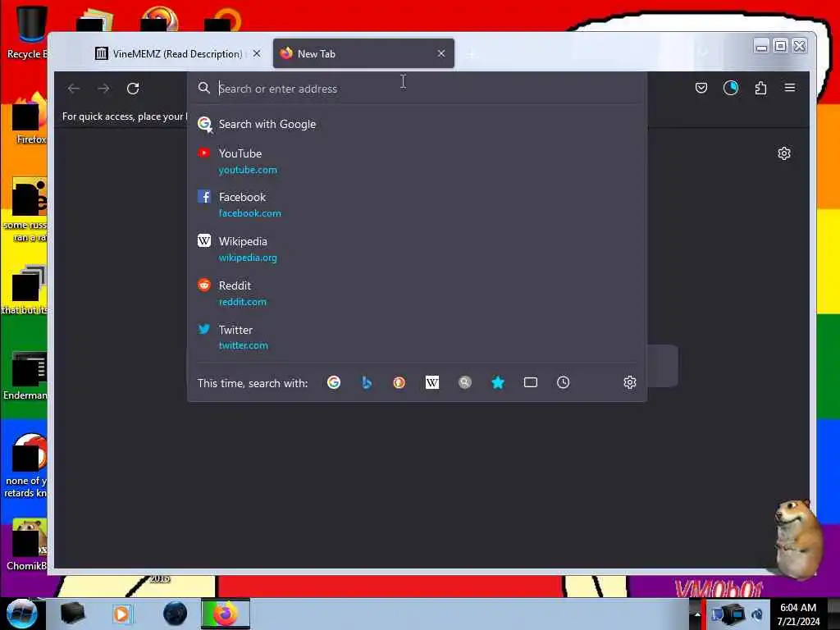Open the new tab page personalize gear

pos(783,153)
